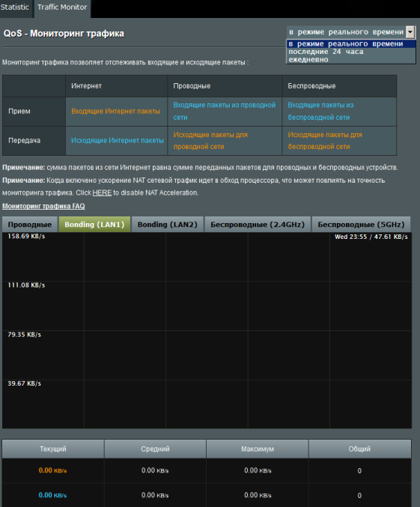This screenshot has width=420, height=507.
Task: Click Исходящие пакеты для беспроводной сети
Action: [339, 141]
